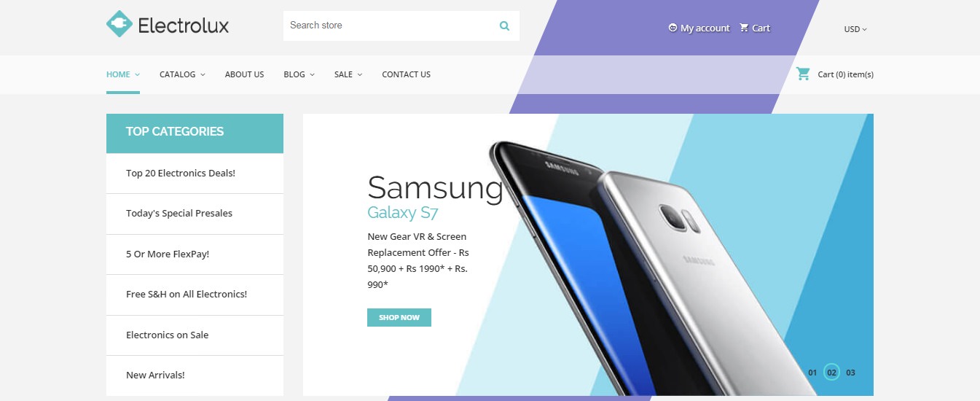Viewport: 980px width, 401px height.
Task: Open the Sale dropdown menu
Action: (348, 74)
